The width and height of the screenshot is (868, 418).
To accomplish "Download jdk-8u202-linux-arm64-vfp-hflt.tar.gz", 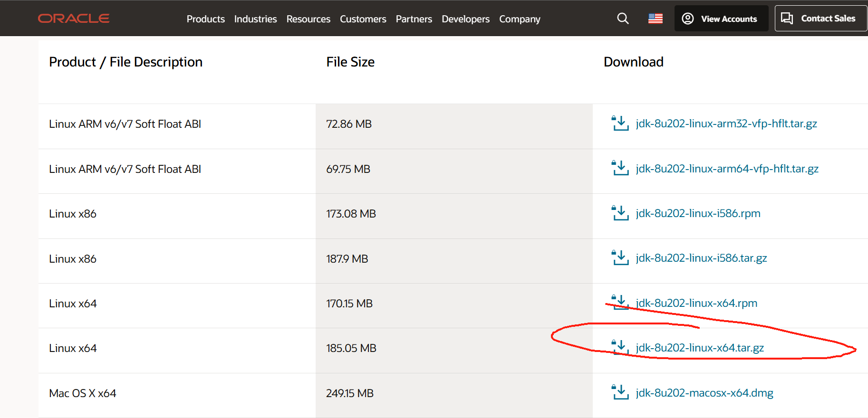I will tap(727, 169).
